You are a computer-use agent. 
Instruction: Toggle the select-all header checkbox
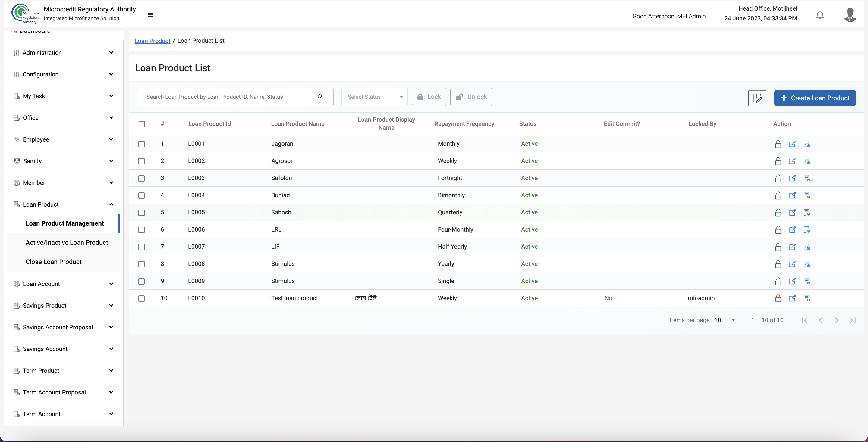pyautogui.click(x=142, y=124)
